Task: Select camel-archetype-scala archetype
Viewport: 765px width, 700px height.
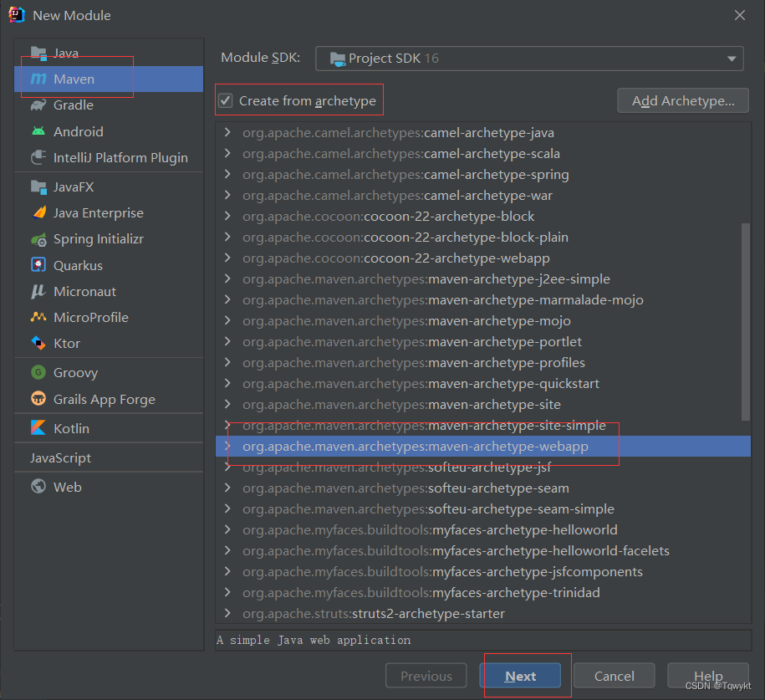Action: pos(483,153)
